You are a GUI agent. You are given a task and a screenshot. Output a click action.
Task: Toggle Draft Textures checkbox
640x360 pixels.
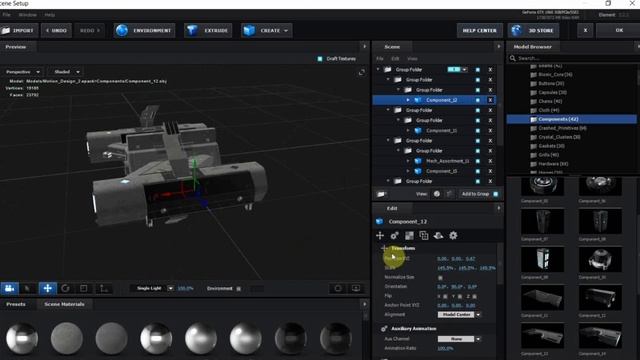coord(320,59)
